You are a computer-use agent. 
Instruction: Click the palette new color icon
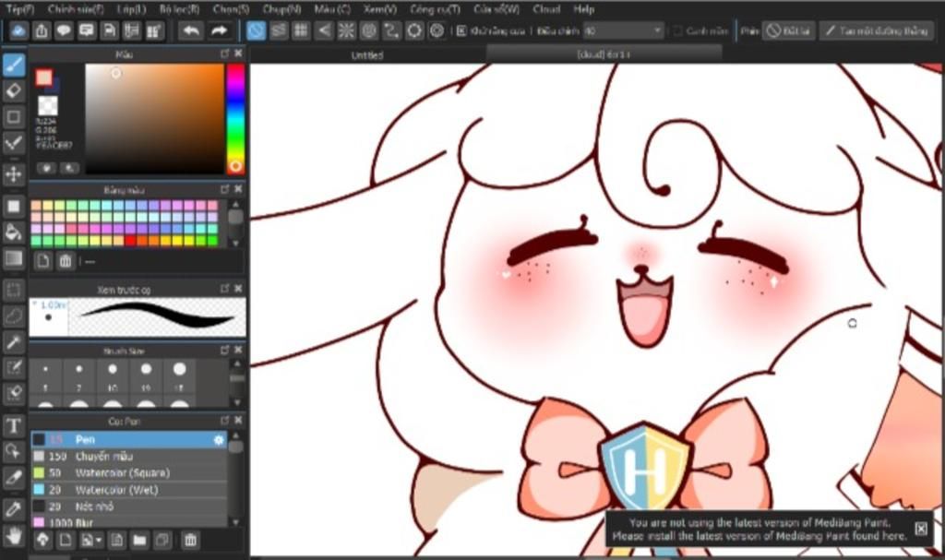point(42,261)
